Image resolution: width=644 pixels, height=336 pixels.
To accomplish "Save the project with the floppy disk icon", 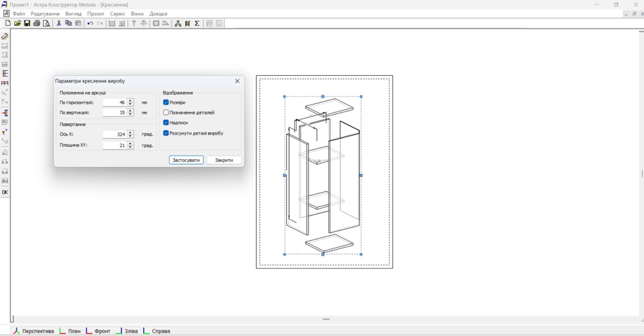I will coord(27,24).
